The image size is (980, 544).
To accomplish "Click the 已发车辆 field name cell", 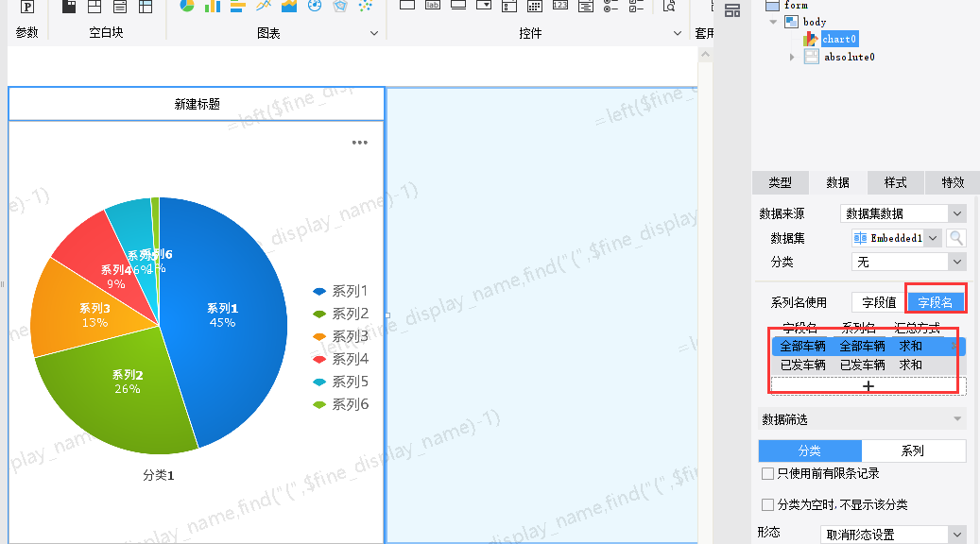I will pos(803,365).
